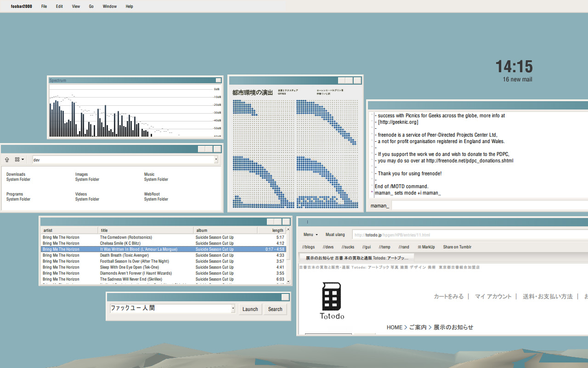Go up one folder in file browser
Image resolution: width=588 pixels, height=368 pixels.
7,160
